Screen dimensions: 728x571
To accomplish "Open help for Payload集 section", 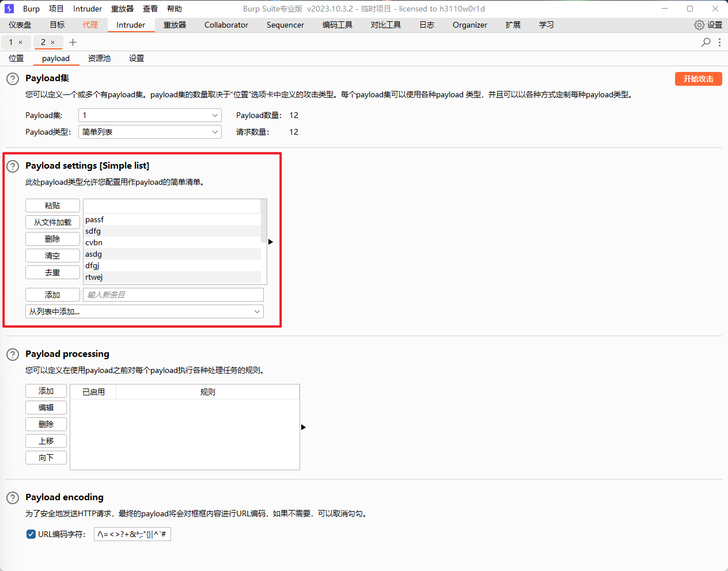I will (13, 79).
